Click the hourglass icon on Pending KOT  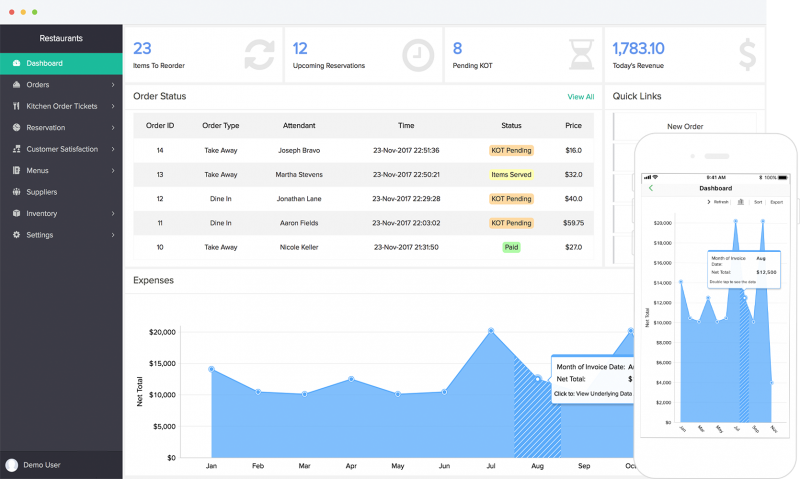click(579, 54)
